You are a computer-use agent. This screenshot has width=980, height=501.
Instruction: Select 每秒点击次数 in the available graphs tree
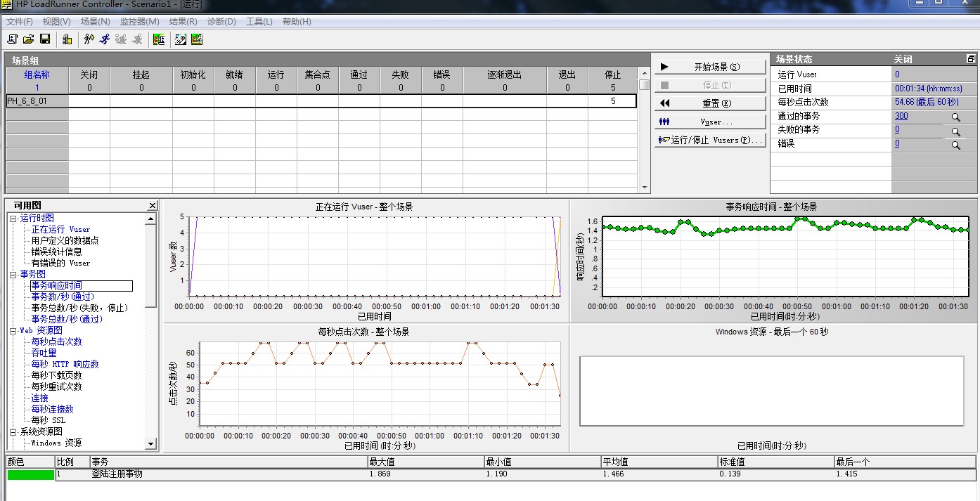click(x=56, y=341)
